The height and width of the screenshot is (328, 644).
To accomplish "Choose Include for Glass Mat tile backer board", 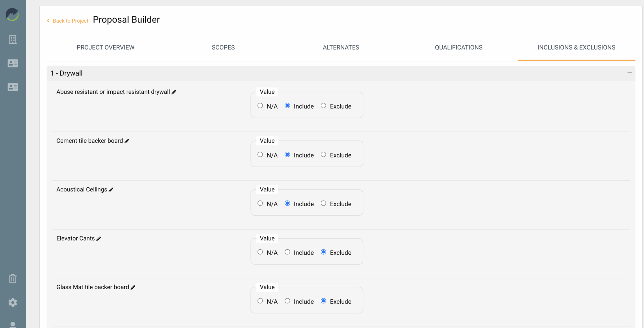I will click(x=287, y=301).
